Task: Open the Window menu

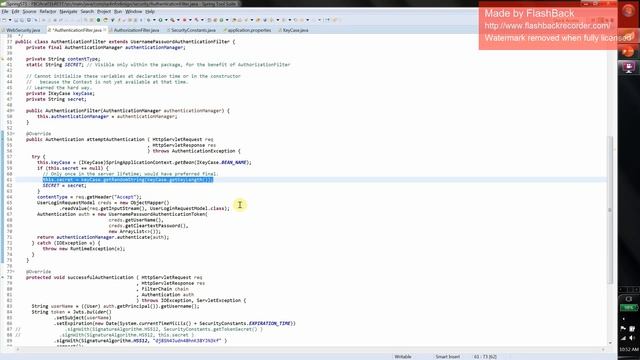Action: click(x=133, y=11)
